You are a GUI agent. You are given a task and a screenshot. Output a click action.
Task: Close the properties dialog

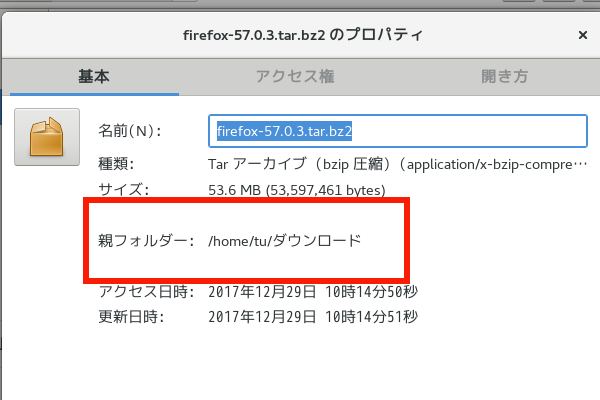pos(582,35)
